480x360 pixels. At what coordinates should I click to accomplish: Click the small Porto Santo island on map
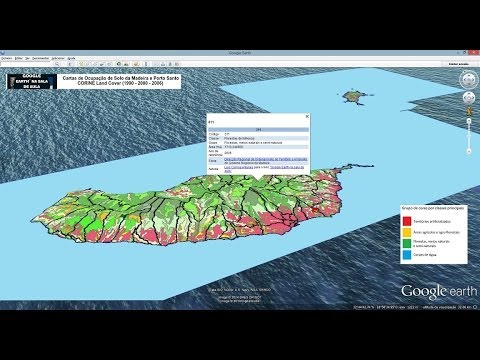[x=354, y=96]
